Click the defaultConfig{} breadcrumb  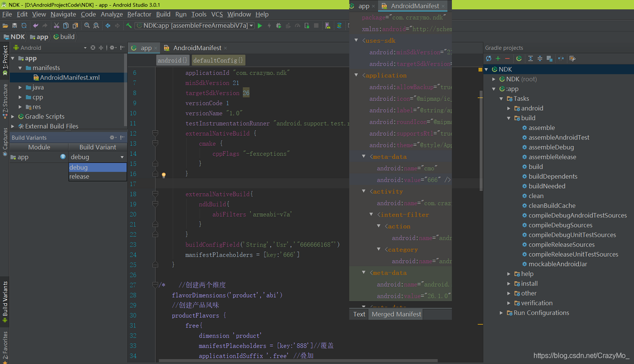pos(218,60)
